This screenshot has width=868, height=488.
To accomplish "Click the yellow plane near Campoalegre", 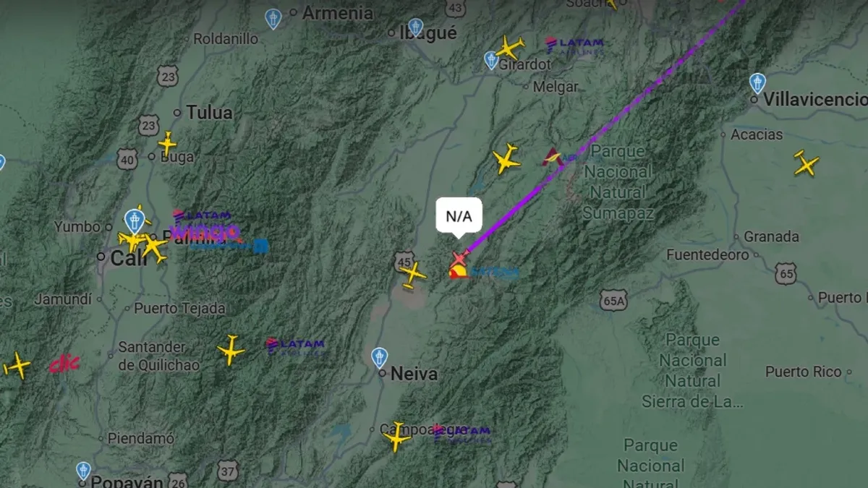I will coord(396,437).
